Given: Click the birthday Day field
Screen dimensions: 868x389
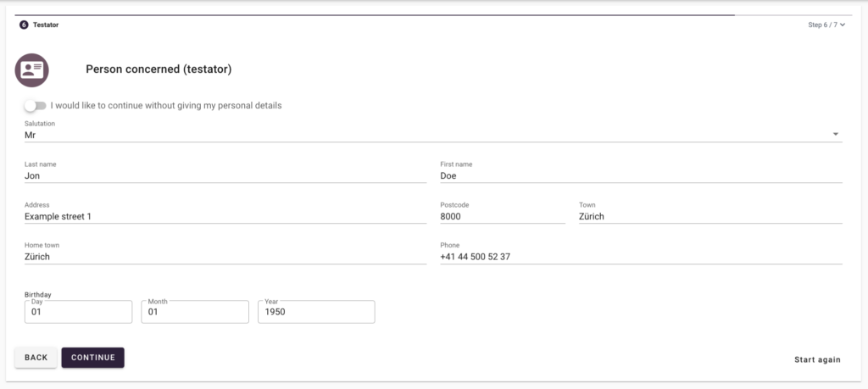Looking at the screenshot, I should pos(79,312).
